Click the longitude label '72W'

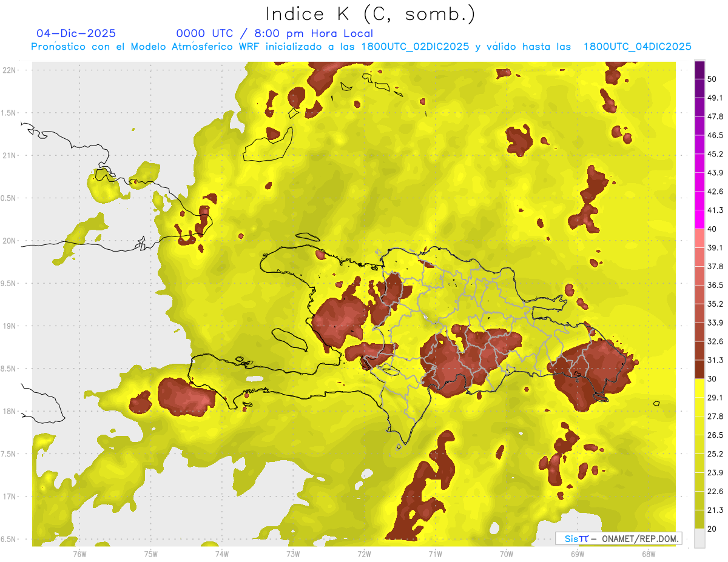click(364, 554)
